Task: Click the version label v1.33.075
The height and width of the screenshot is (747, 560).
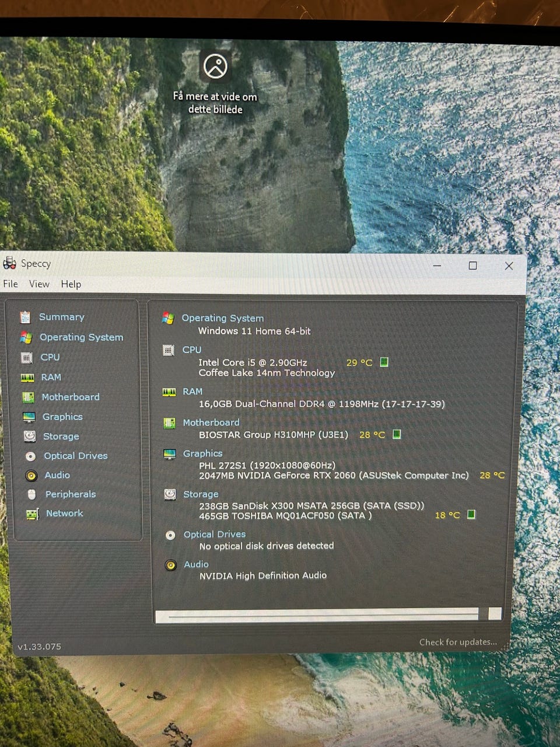Action: click(39, 647)
